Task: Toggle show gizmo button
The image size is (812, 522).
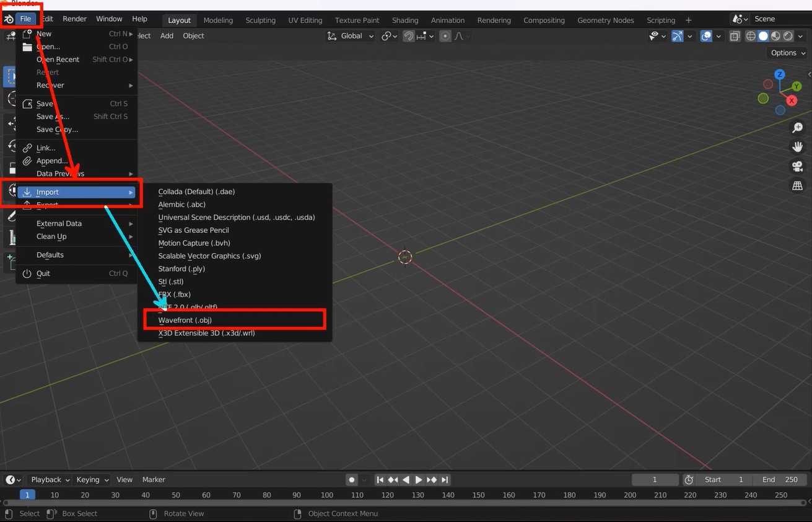Action: (678, 36)
